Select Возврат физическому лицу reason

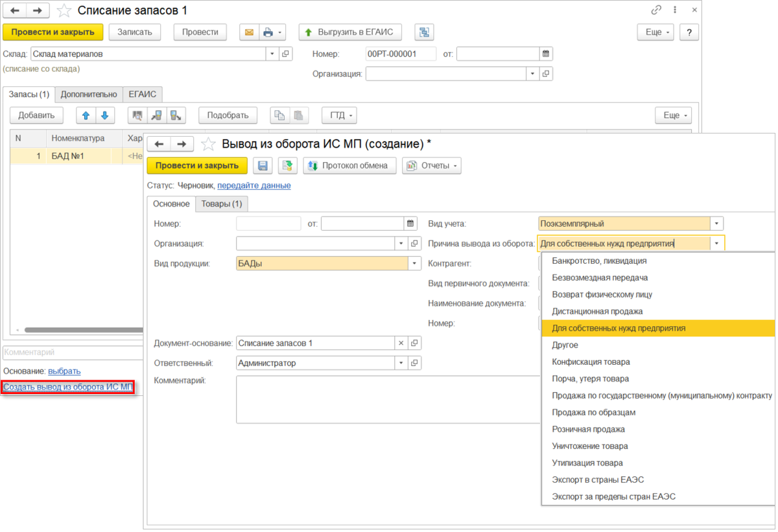(658, 294)
